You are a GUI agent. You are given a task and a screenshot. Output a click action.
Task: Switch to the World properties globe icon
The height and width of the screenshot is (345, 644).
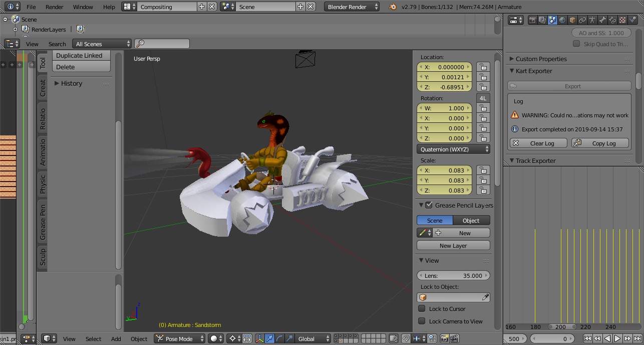(x=562, y=20)
